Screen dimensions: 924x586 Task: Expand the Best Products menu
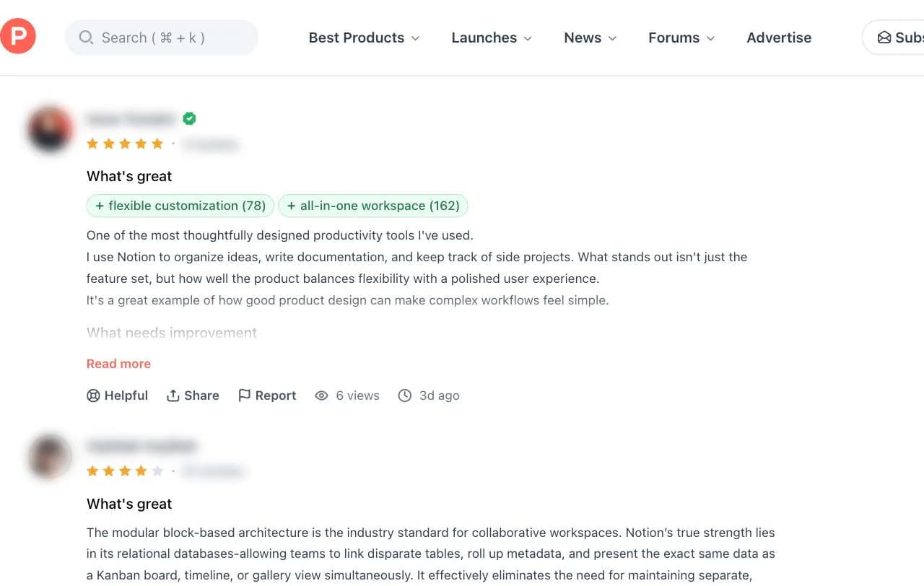coord(364,38)
